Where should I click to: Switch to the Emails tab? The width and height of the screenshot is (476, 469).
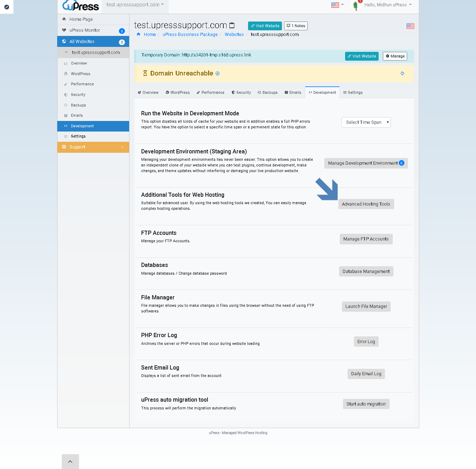(x=293, y=92)
